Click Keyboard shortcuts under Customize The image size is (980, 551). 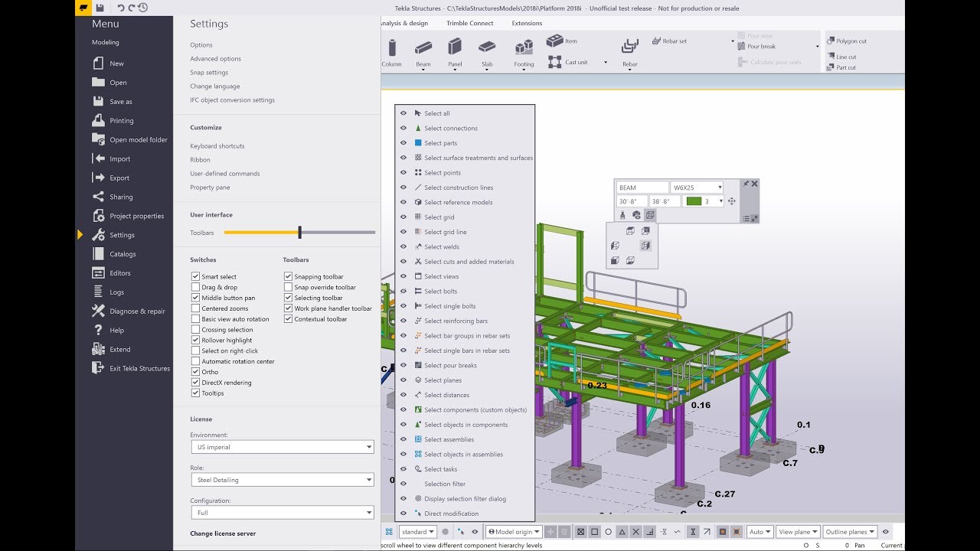(217, 146)
